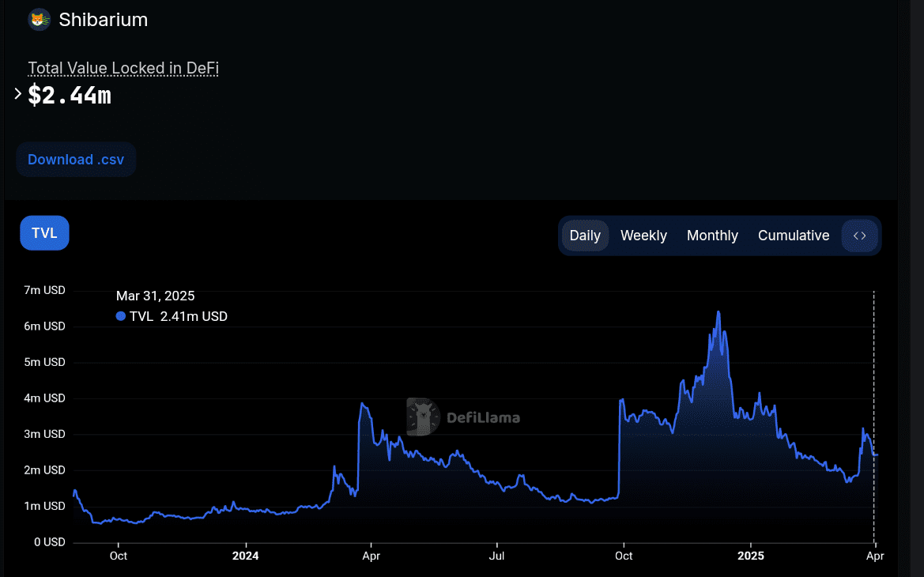The width and height of the screenshot is (924, 577).
Task: Toggle the TVL chart series button
Action: click(x=45, y=233)
